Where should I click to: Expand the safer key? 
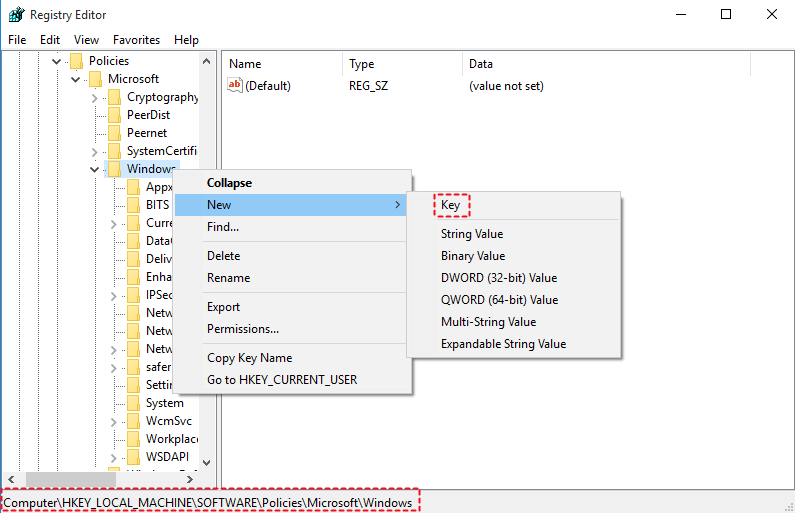click(114, 368)
